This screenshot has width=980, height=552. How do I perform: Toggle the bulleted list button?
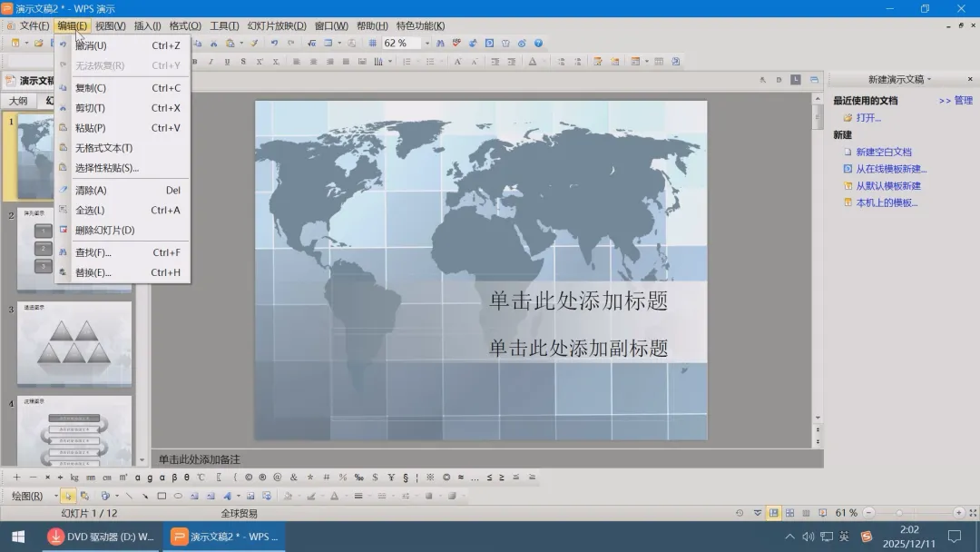(430, 61)
